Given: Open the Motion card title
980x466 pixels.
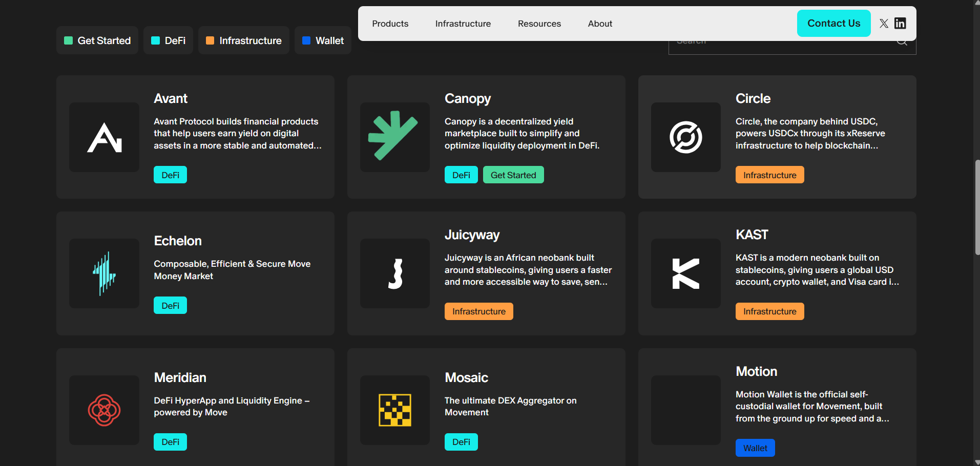Looking at the screenshot, I should [756, 371].
